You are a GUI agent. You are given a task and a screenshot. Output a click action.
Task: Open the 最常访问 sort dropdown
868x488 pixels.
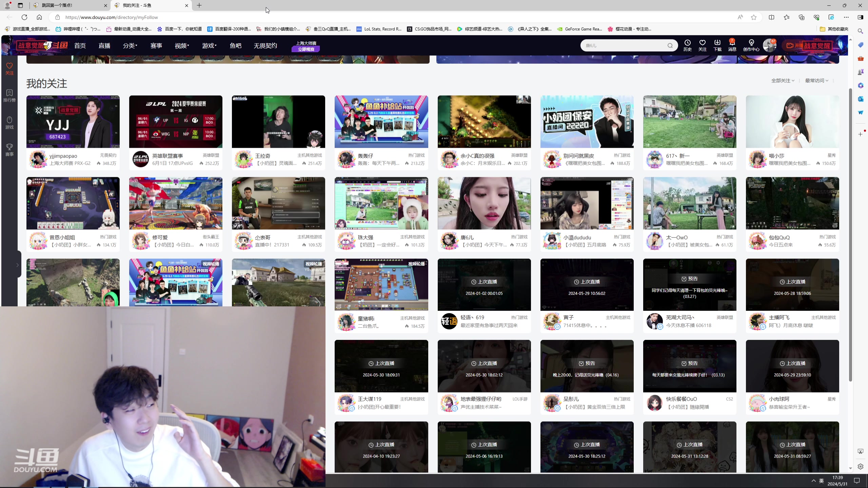pyautogui.click(x=816, y=81)
